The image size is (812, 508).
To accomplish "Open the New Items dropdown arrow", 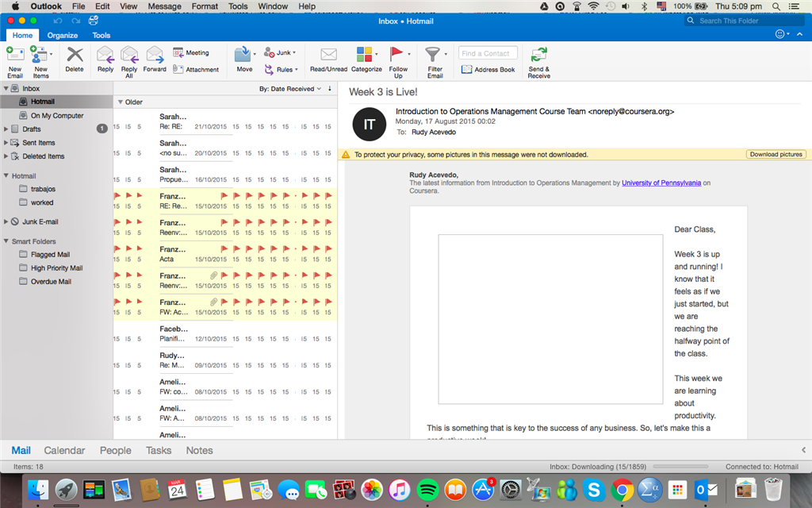I will (x=51, y=54).
